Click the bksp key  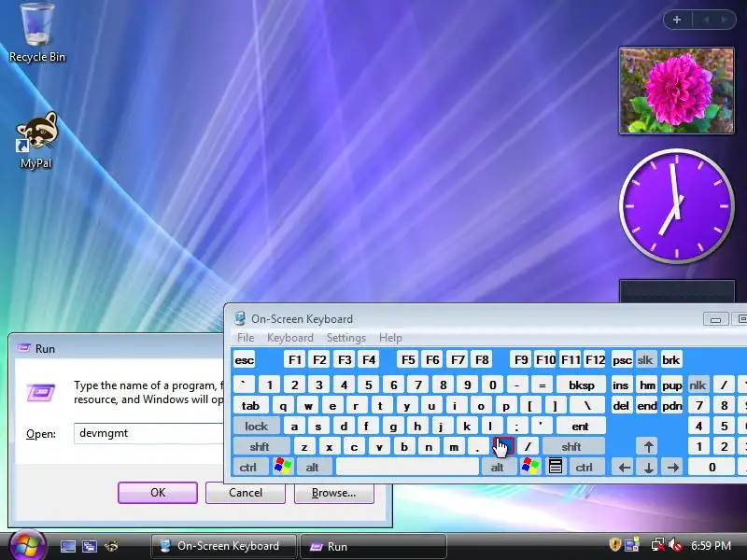[x=581, y=385]
